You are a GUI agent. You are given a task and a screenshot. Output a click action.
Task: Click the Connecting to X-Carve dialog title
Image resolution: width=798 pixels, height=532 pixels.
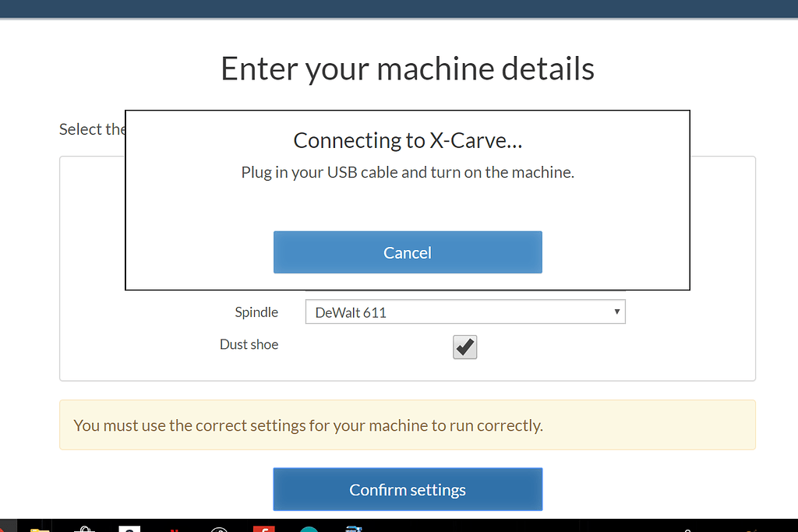click(408, 140)
